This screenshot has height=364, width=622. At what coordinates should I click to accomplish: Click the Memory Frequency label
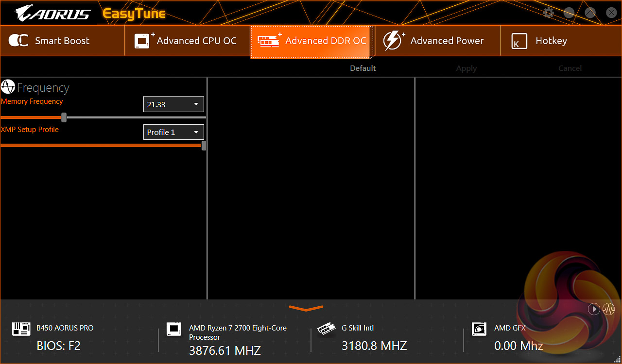pyautogui.click(x=32, y=101)
